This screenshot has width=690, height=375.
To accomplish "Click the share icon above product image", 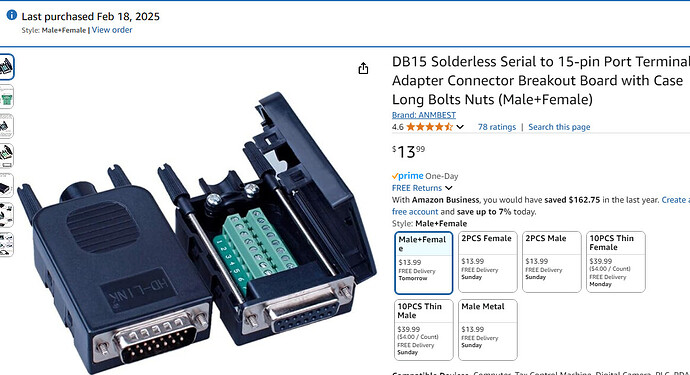I will point(363,68).
